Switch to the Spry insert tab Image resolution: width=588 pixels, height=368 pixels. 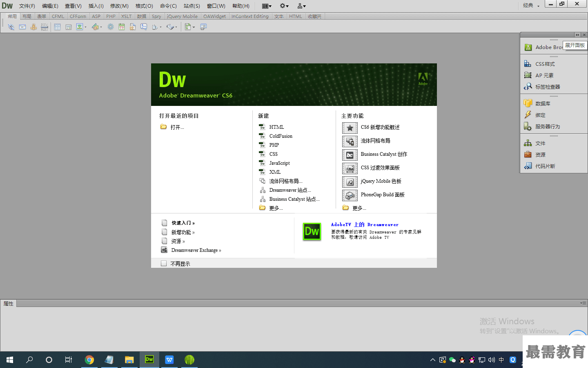[156, 16]
